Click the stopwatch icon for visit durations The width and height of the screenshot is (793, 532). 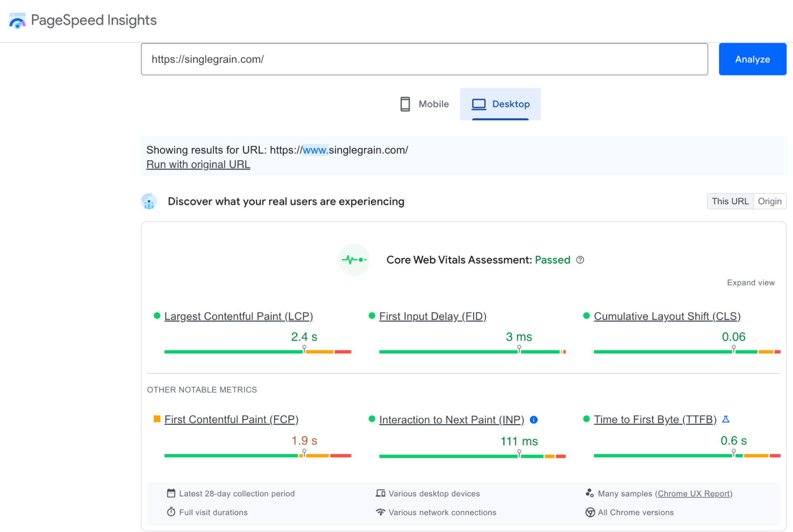(x=171, y=512)
